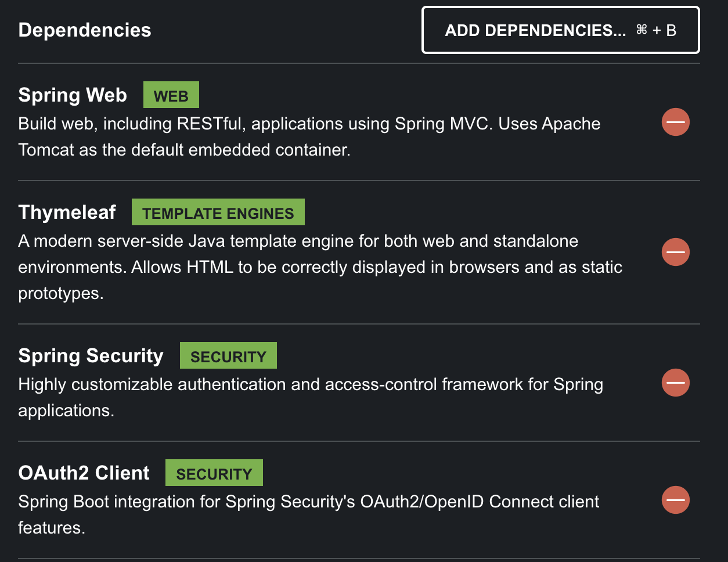Click the OAuth2 Client dependency name
The image size is (728, 562).
coord(83,473)
